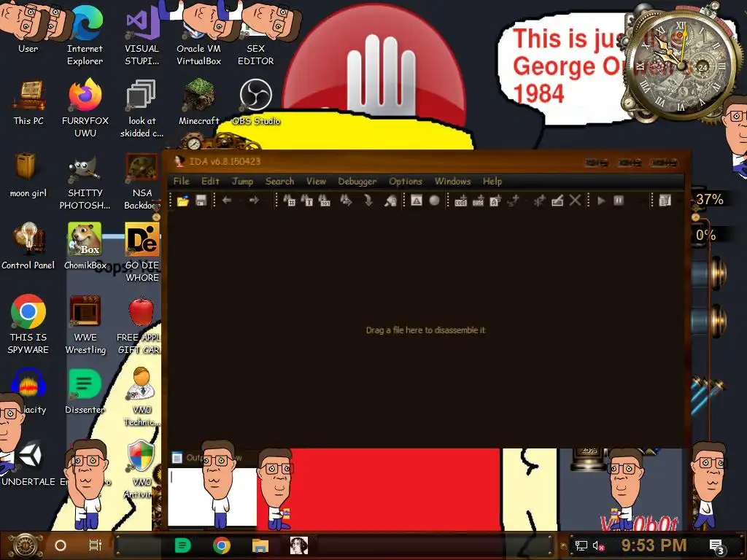The image size is (747, 560).
Task: Open the Help menu
Action: 492,181
